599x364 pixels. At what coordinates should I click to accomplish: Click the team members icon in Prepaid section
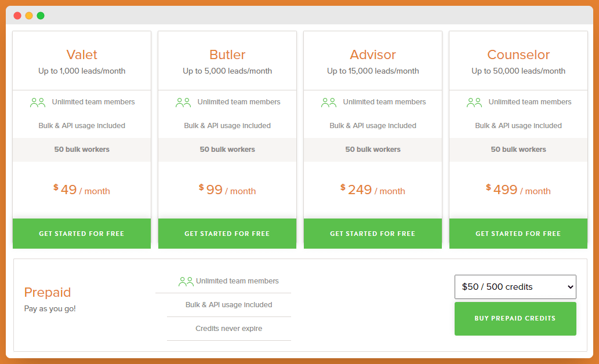pyautogui.click(x=186, y=282)
